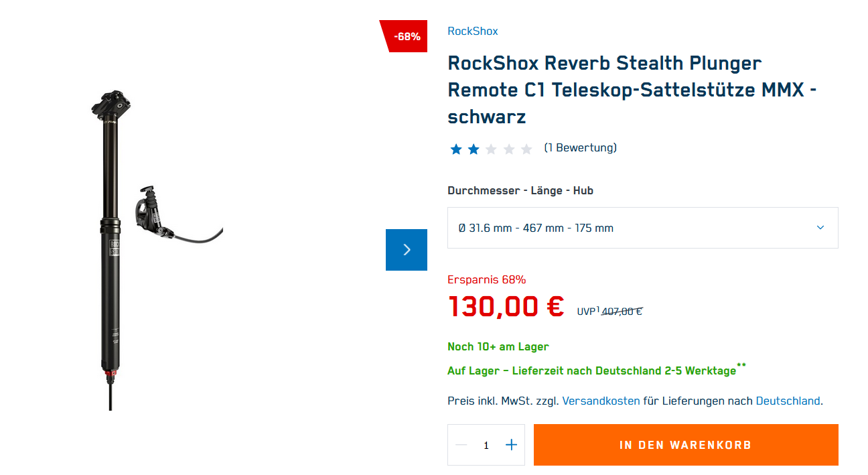Click the first filled blue rating star

point(456,149)
